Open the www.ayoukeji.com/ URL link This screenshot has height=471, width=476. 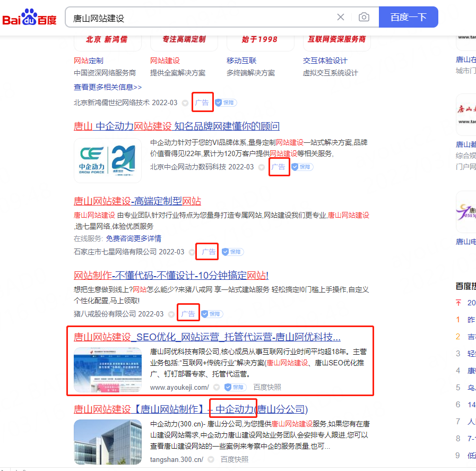pos(179,388)
